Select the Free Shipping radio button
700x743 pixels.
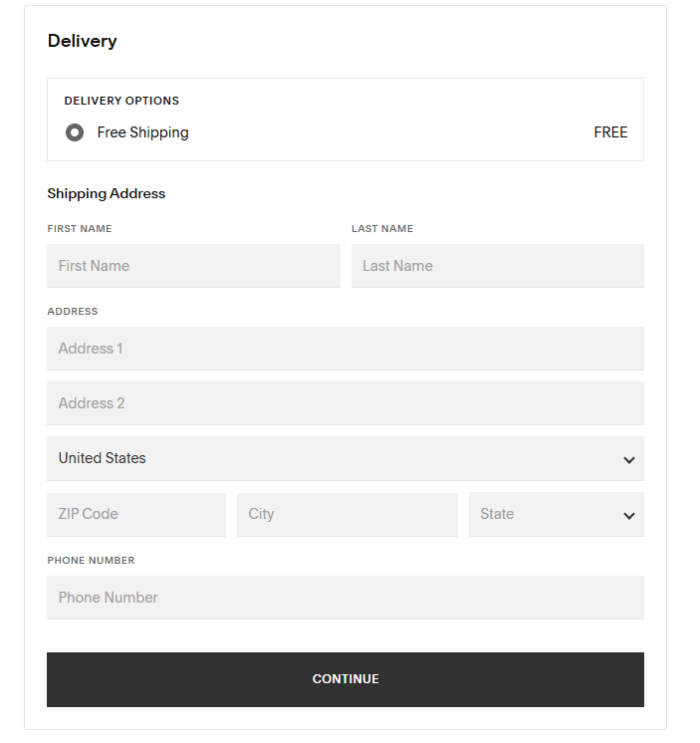[75, 132]
